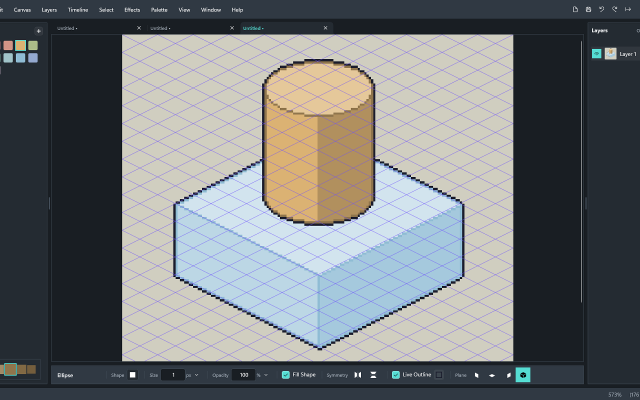640x400 pixels.
Task: Pick the olive green palette swatch
Action: click(33, 45)
